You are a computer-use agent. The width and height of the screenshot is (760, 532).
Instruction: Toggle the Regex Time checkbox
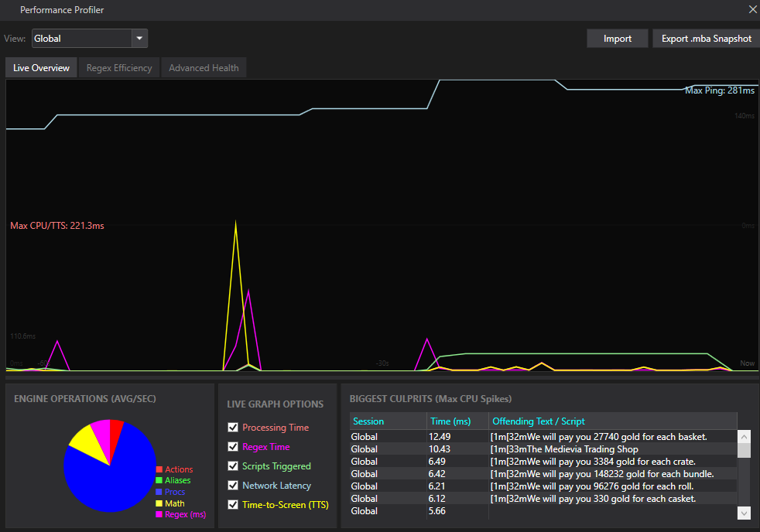tap(233, 447)
